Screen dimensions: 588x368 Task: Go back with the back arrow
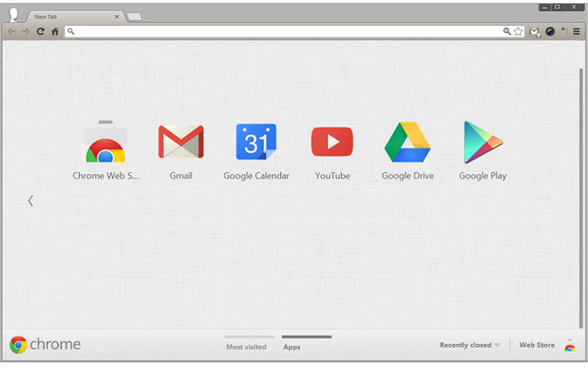tap(12, 31)
